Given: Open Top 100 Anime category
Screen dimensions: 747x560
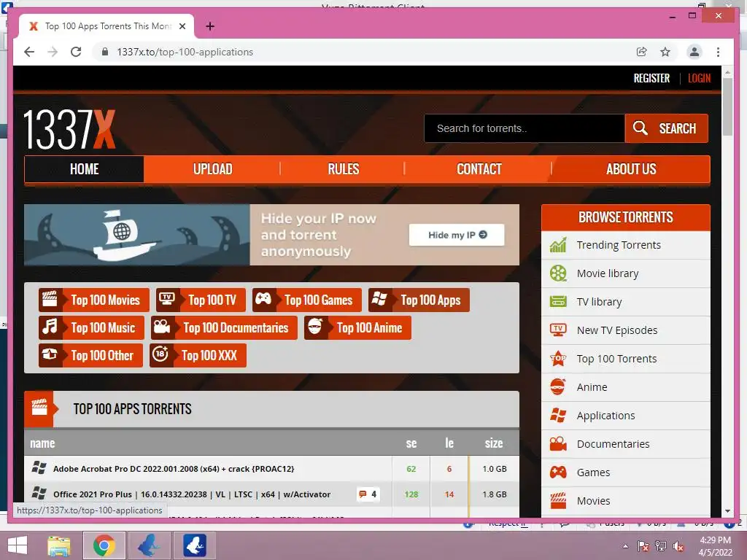Looking at the screenshot, I should 357,327.
